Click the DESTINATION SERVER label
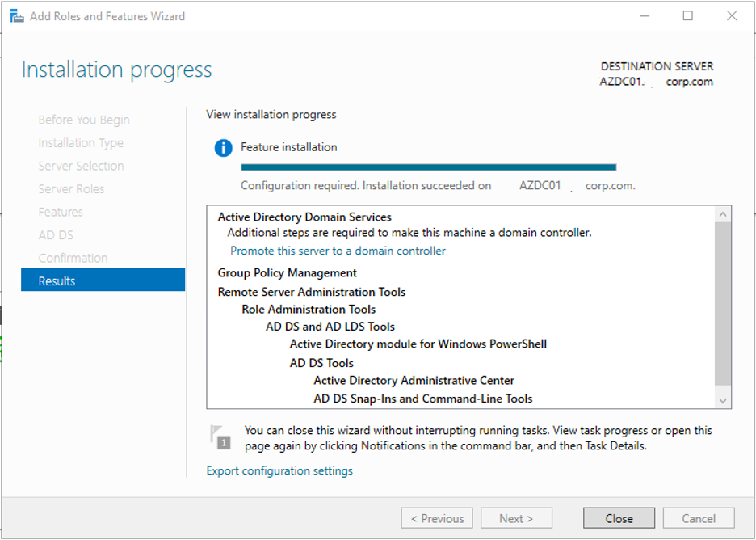 (657, 66)
